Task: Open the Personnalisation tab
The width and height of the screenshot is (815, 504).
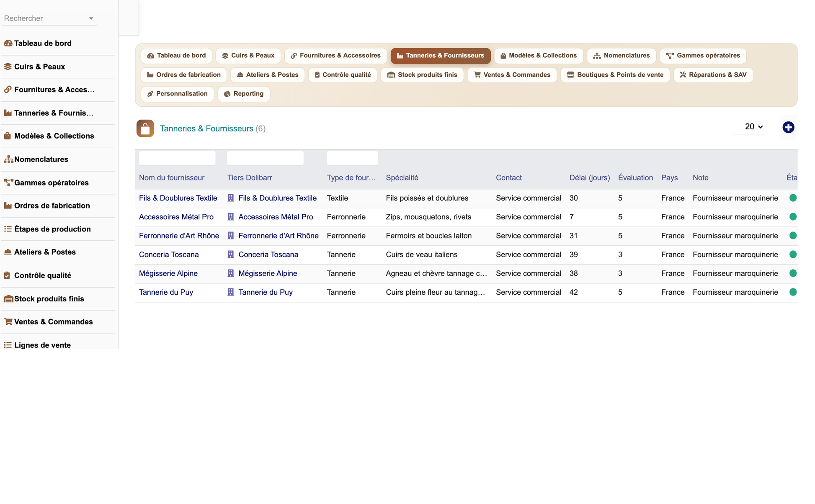Action: [177, 94]
